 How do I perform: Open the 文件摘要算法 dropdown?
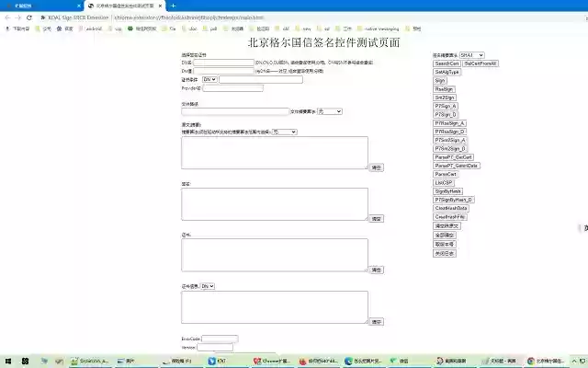point(330,111)
